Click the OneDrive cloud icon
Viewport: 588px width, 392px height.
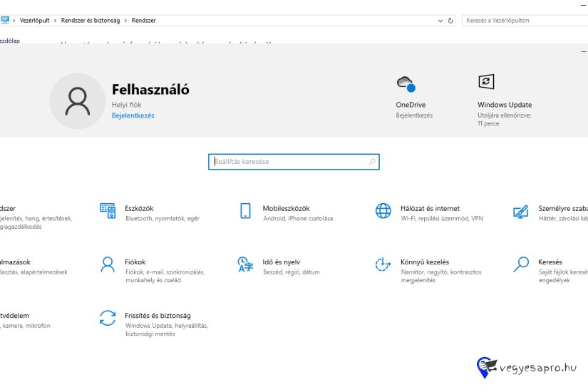click(406, 84)
